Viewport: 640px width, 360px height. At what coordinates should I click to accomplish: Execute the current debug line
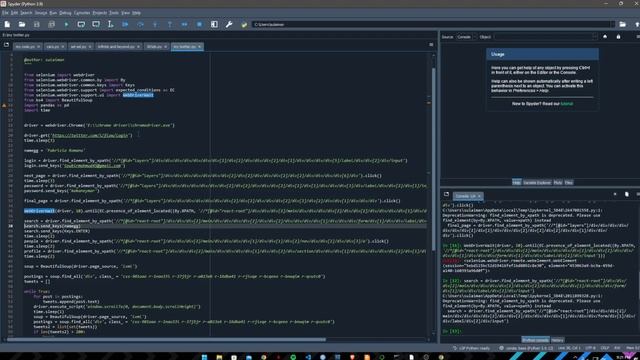[x=140, y=24]
